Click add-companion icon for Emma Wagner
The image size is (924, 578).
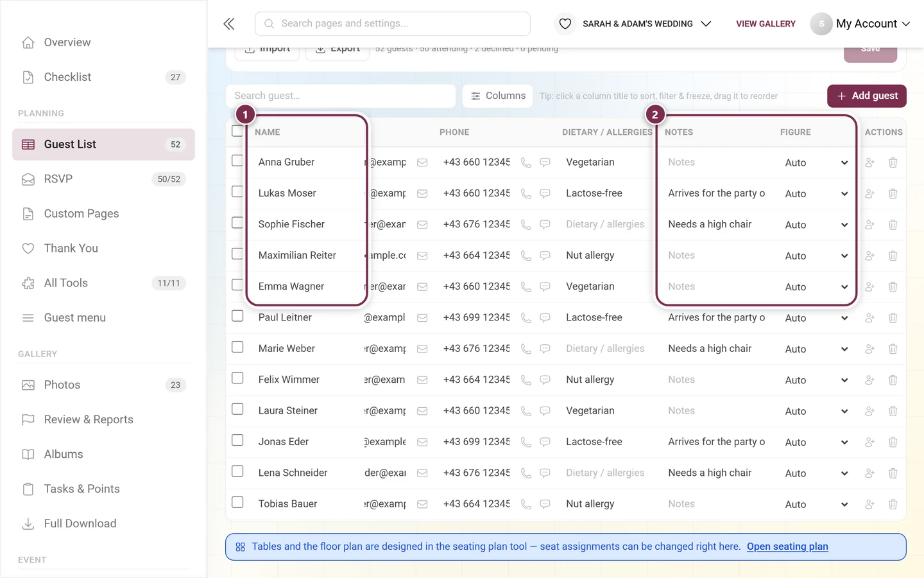coord(869,287)
